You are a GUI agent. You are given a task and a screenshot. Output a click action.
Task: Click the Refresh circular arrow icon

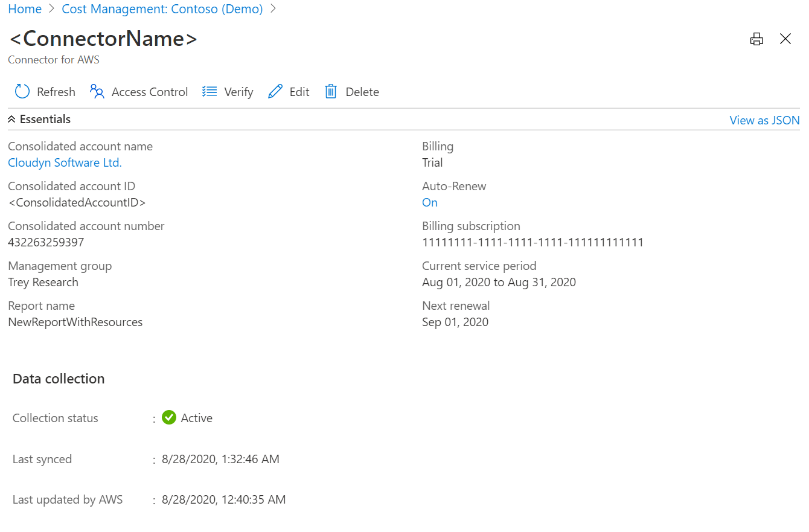22,92
